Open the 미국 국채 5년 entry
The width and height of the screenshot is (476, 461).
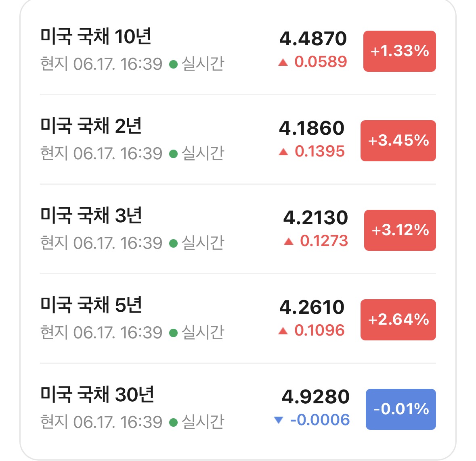click(x=91, y=305)
